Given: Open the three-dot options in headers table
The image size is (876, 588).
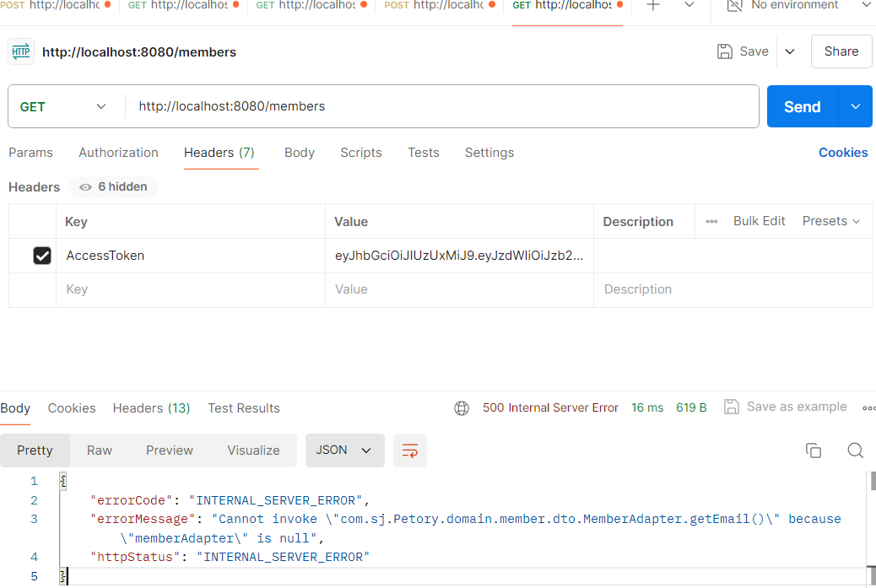Looking at the screenshot, I should click(711, 221).
